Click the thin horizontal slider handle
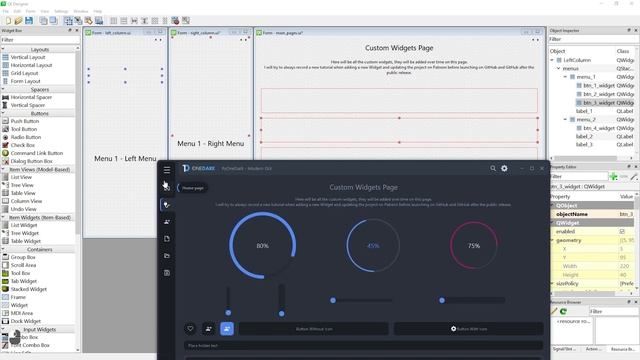 point(333,300)
